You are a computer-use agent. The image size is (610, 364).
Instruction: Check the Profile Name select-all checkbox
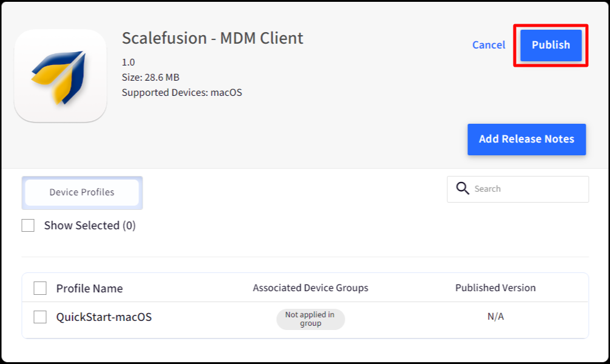coord(40,288)
